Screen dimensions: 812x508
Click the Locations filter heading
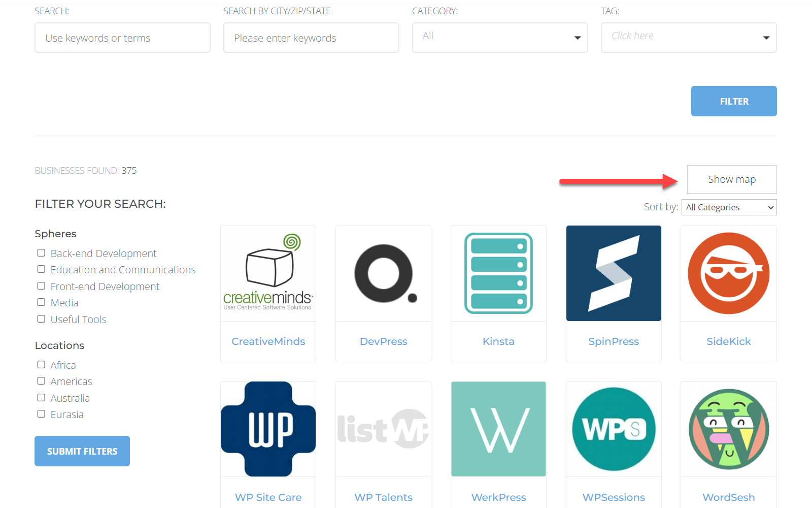coord(59,345)
